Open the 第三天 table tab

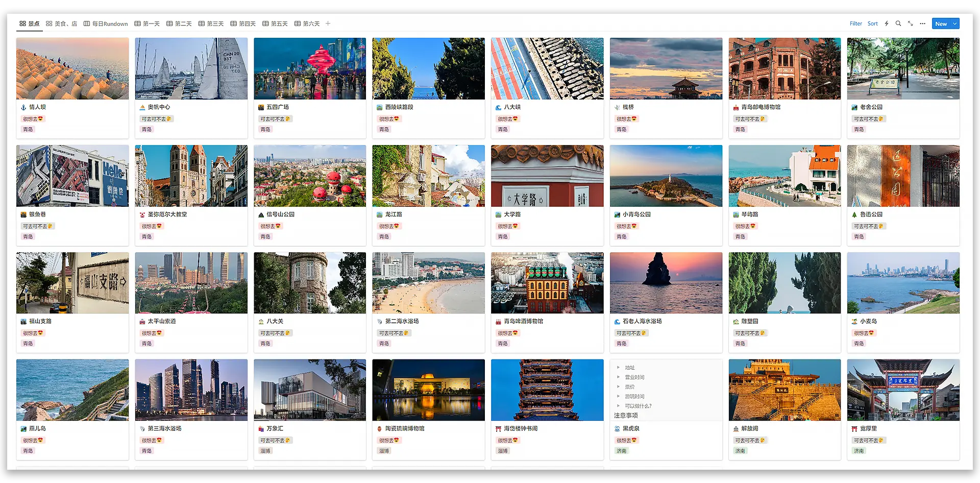tap(211, 23)
